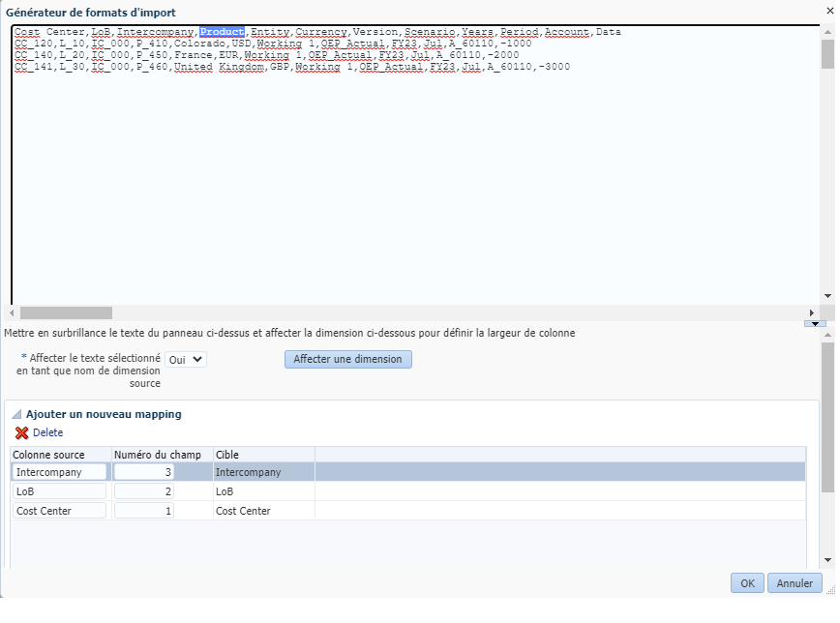840x623 pixels.
Task: Click the -3000 data value in preview
Action: (554, 67)
